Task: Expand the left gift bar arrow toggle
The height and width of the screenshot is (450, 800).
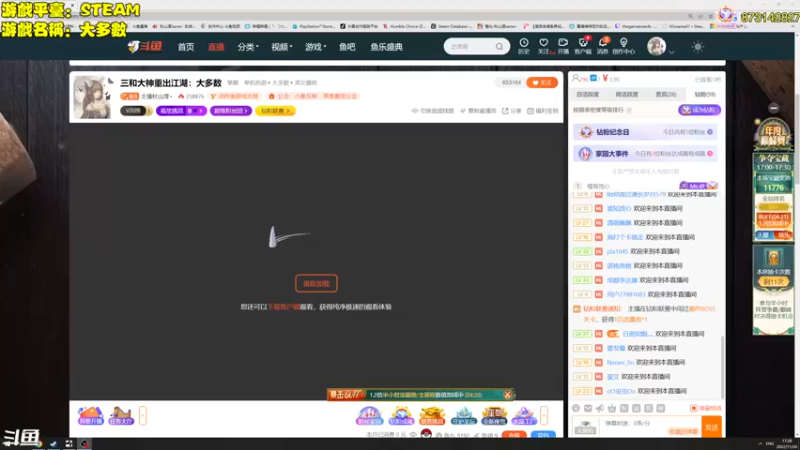Action: point(143,416)
